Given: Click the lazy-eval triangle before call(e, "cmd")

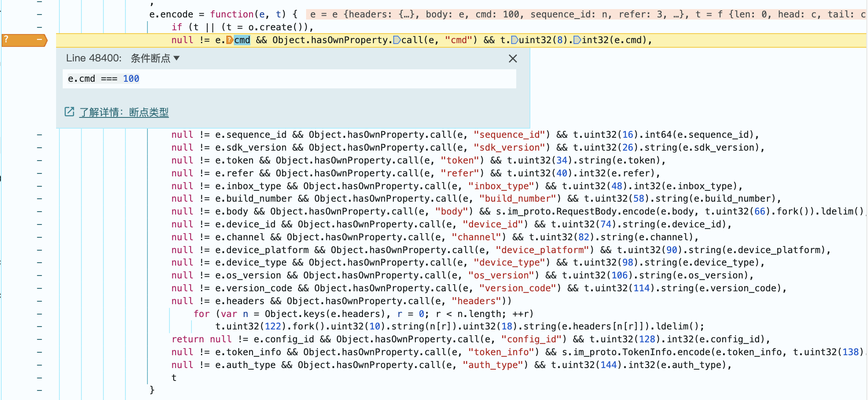Looking at the screenshot, I should click(x=397, y=40).
